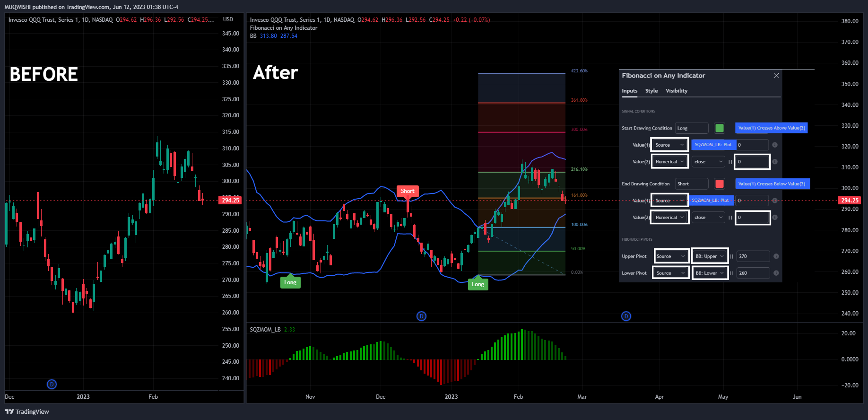
Task: Click the USD currency label on BEFORE chart
Action: (228, 19)
